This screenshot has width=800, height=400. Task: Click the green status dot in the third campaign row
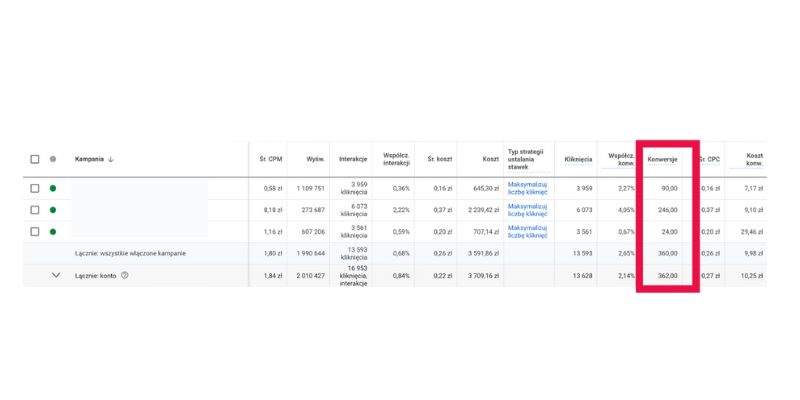pos(52,232)
